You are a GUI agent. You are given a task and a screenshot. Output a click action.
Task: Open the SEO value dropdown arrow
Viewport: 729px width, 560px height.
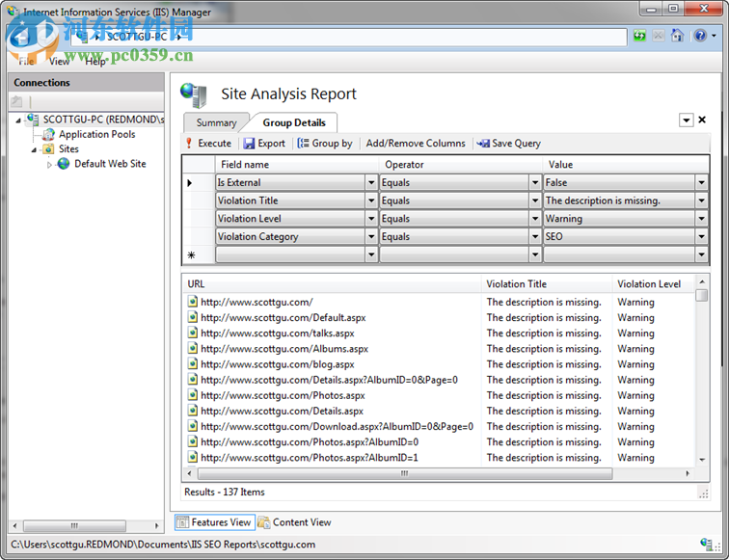pos(701,237)
